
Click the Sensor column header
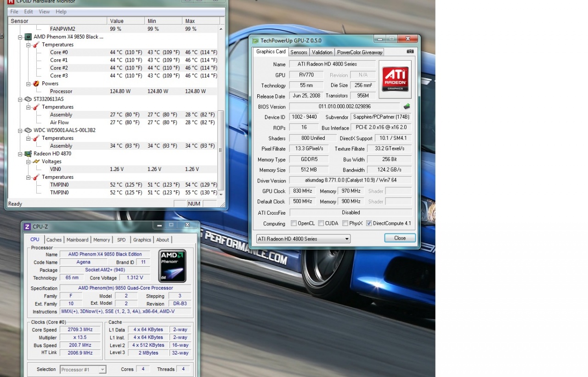57,21
